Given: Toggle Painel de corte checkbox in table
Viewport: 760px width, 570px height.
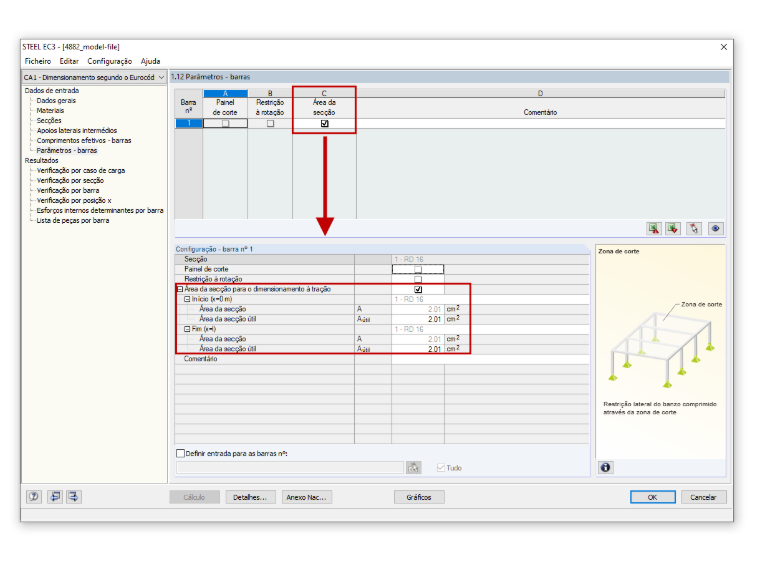Looking at the screenshot, I should click(x=225, y=124).
